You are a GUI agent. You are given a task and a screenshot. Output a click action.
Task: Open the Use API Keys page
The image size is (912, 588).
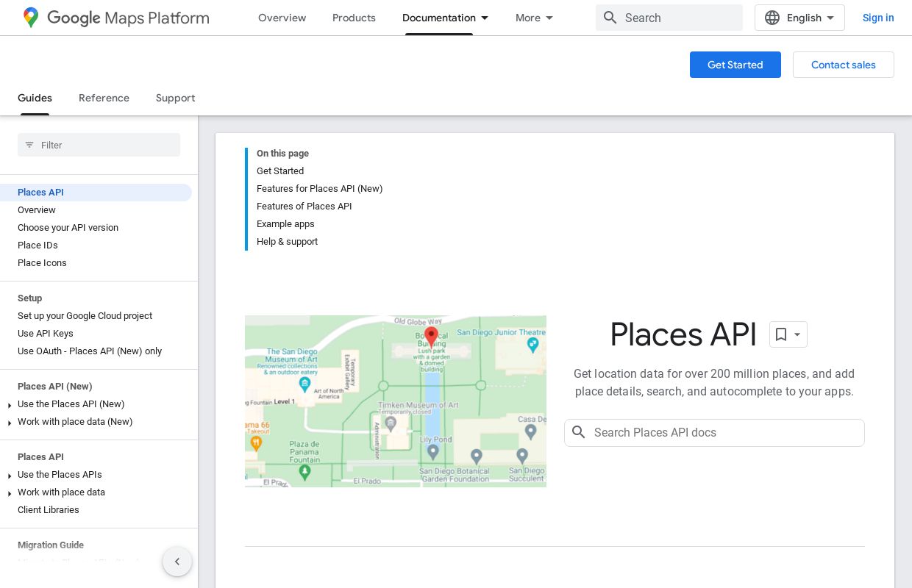[x=46, y=334]
